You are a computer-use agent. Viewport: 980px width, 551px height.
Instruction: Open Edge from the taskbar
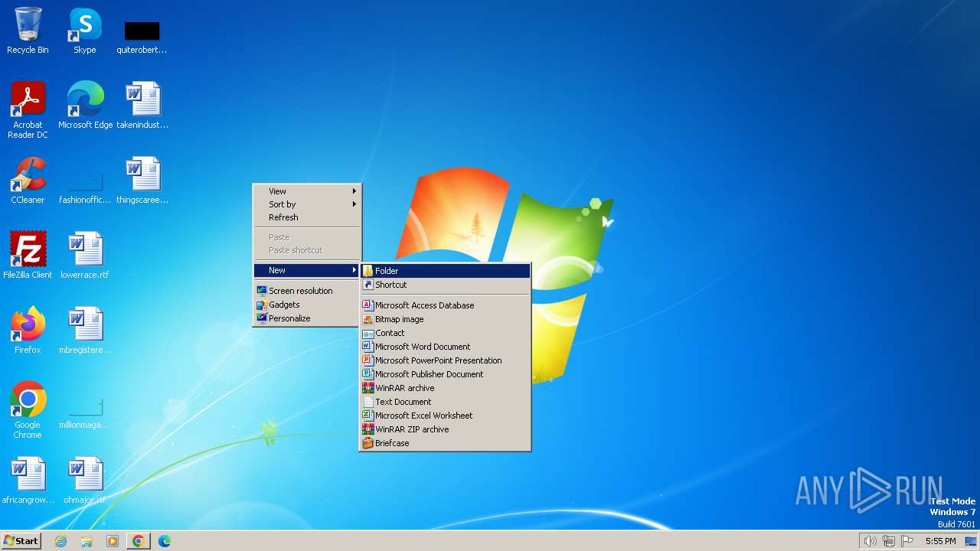coord(164,541)
